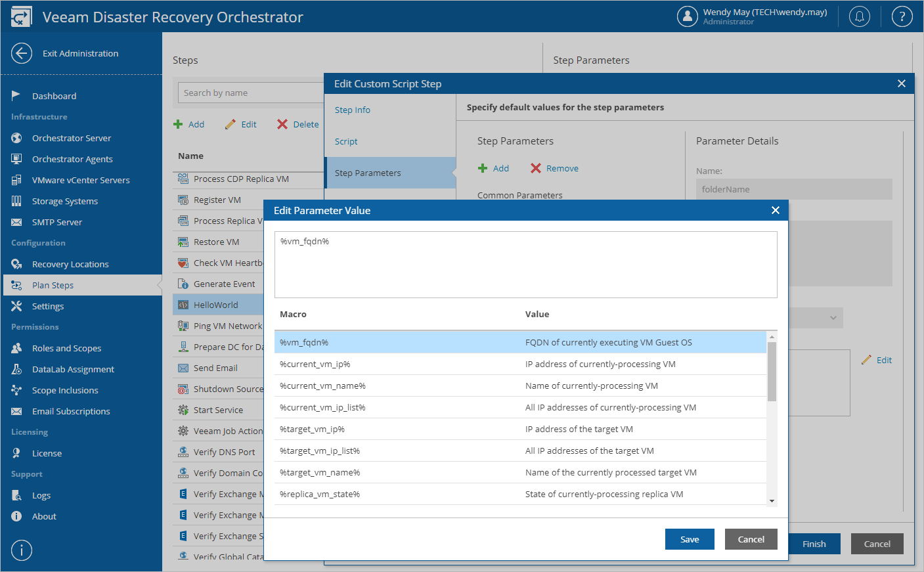Screen dimensions: 924x572
Task: Select the %vm_fqdn% macro row
Action: [520, 342]
